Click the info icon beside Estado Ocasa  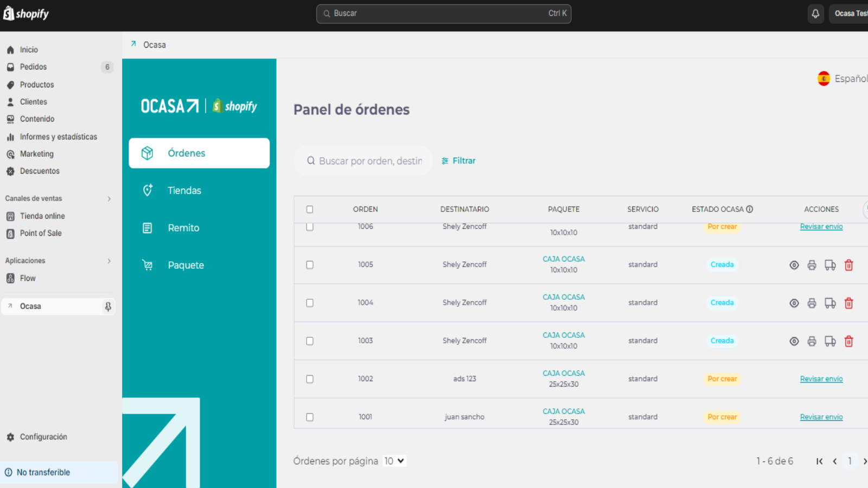click(x=749, y=209)
